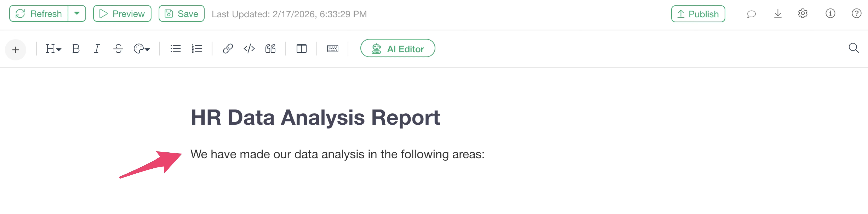Toggle strikethrough formatting
This screenshot has width=868, height=214.
118,49
